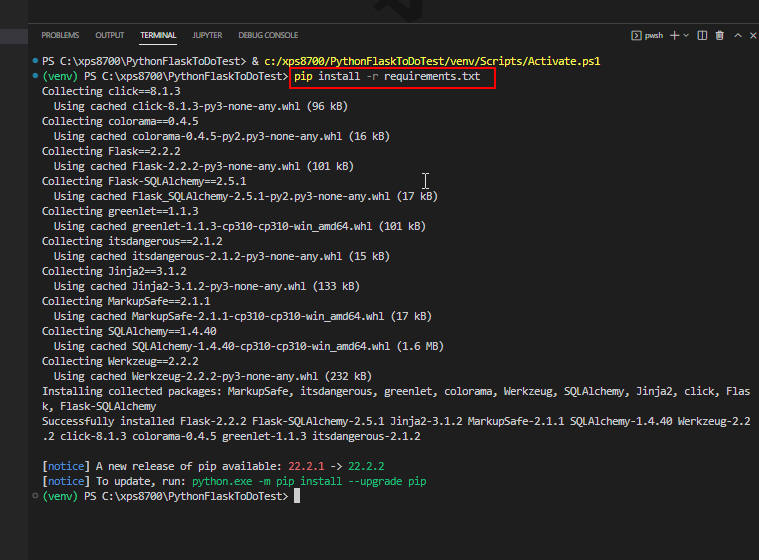Click the command decoration dot beside Activate command
This screenshot has height=560, width=759.
click(x=35, y=61)
